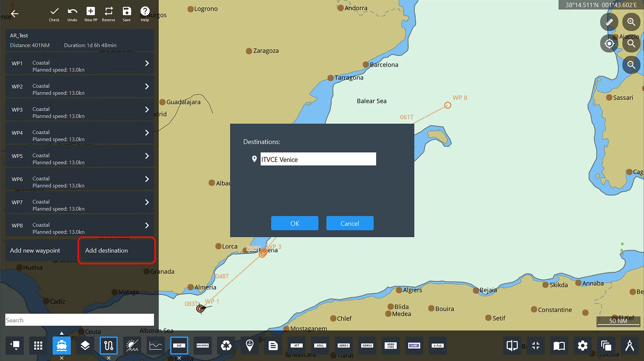Image resolution: width=644 pixels, height=361 pixels.
Task: Expand WP6 waypoint details
Action: tap(147, 179)
